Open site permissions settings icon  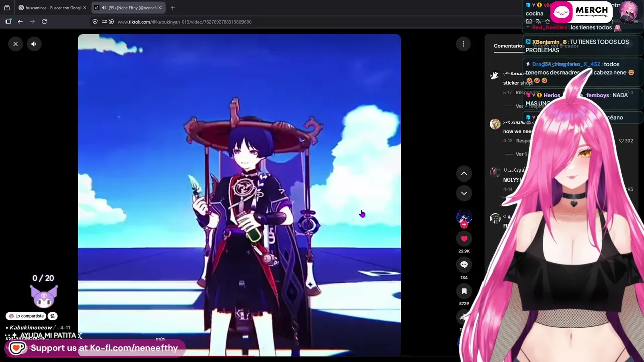(x=104, y=22)
